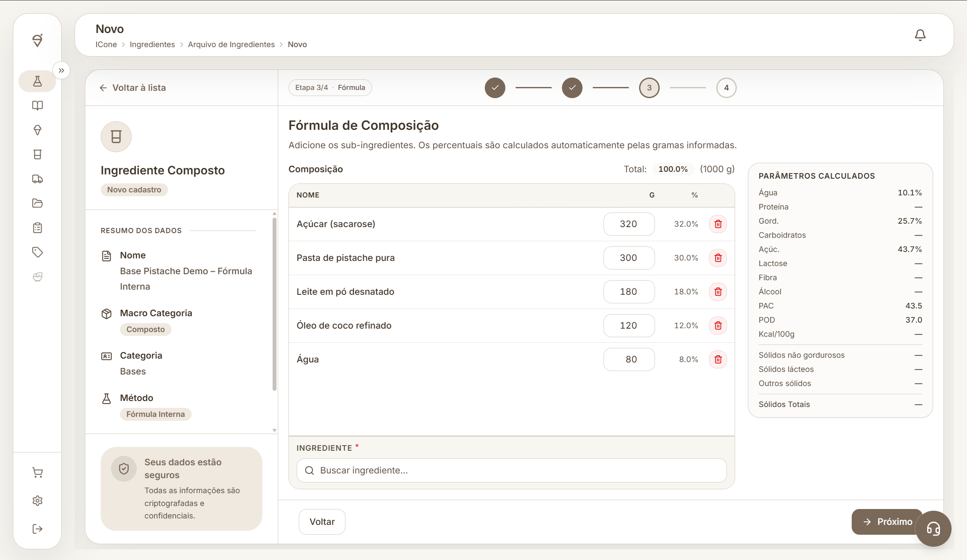967x560 pixels.
Task: Click the Etapa 3/4 Fórmula badge
Action: (x=330, y=88)
